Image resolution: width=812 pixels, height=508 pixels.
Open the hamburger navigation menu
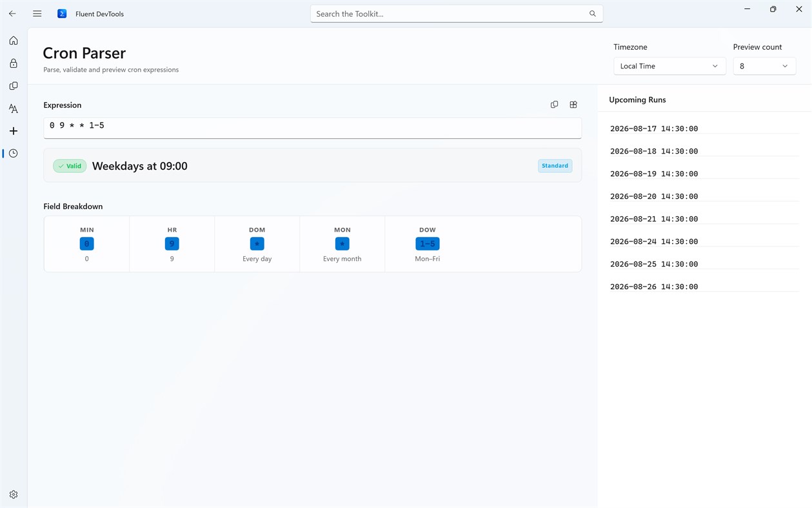(37, 14)
